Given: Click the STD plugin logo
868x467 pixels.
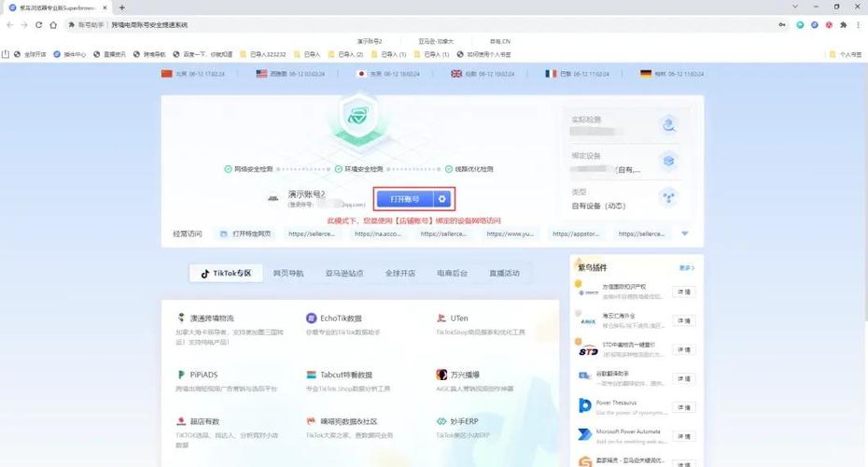Looking at the screenshot, I should [588, 351].
